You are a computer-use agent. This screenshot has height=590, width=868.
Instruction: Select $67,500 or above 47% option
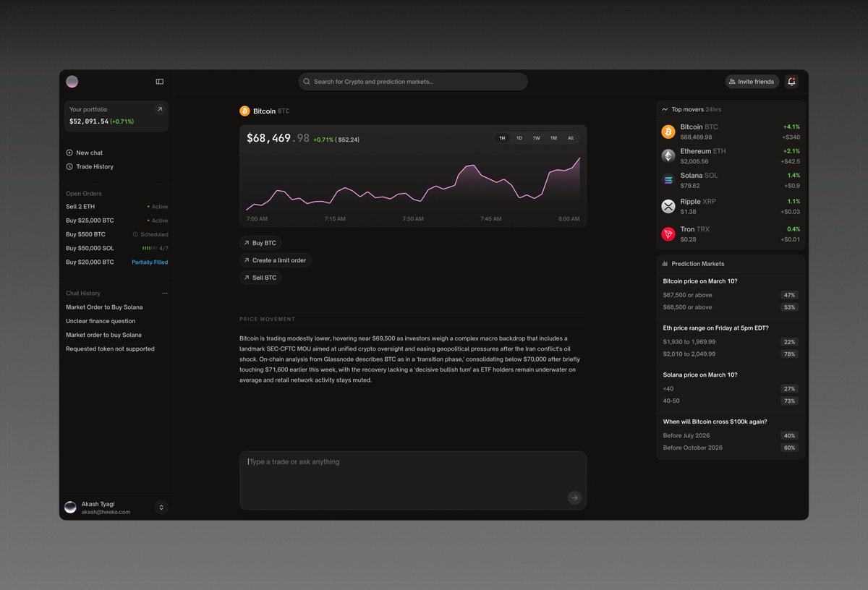click(x=731, y=295)
